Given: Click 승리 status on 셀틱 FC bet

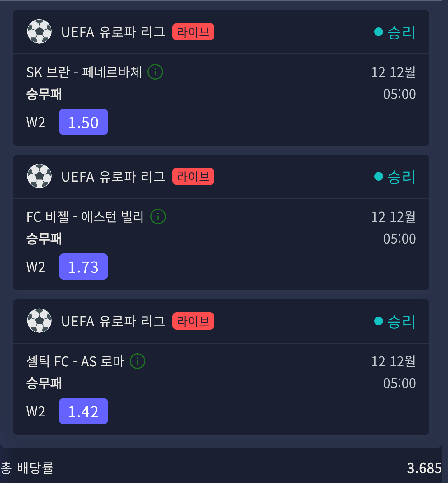Looking at the screenshot, I should point(401,321).
